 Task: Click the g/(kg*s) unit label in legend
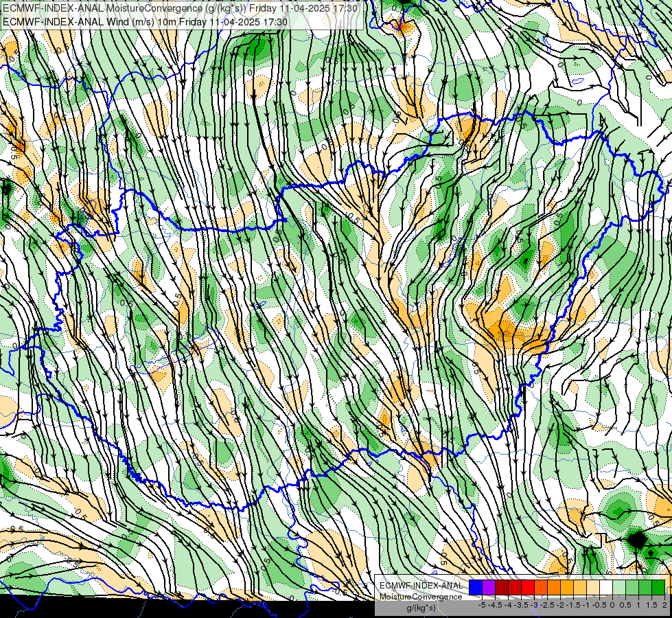[421, 608]
